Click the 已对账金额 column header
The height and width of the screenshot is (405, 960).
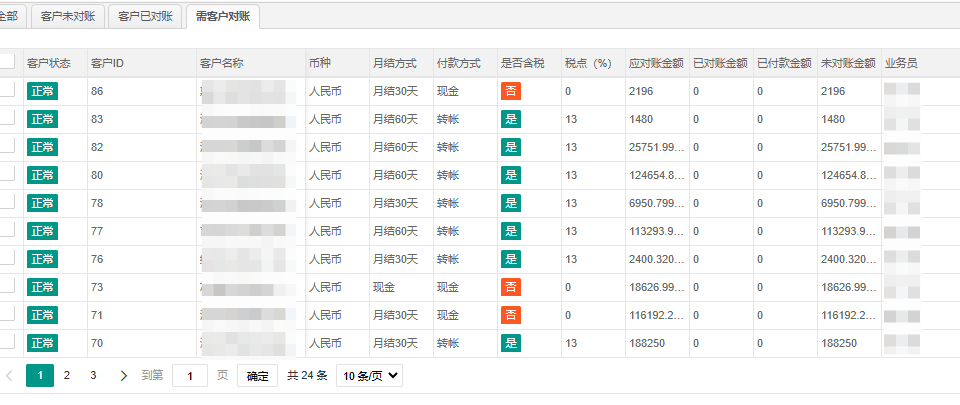click(x=720, y=63)
